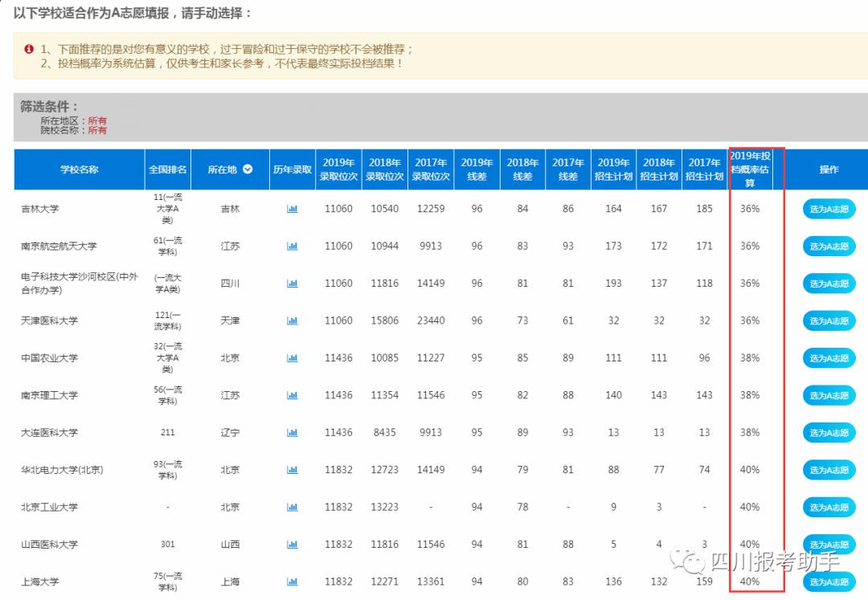Click school name 吉林大学

[40, 209]
